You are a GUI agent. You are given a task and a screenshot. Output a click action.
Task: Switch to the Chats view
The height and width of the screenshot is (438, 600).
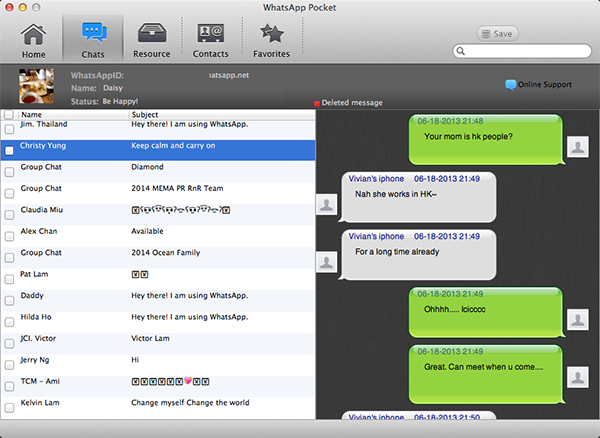pyautogui.click(x=93, y=41)
